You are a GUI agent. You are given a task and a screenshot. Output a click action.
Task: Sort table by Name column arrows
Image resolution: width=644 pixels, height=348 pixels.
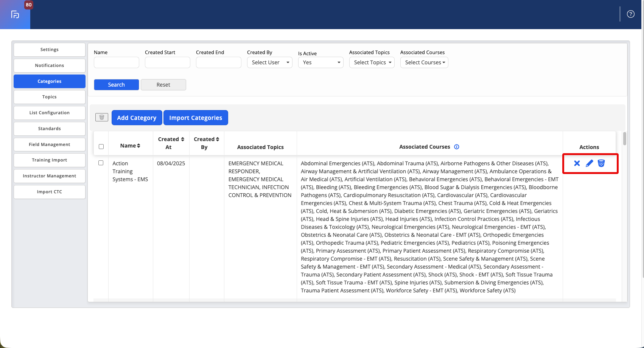(x=138, y=146)
